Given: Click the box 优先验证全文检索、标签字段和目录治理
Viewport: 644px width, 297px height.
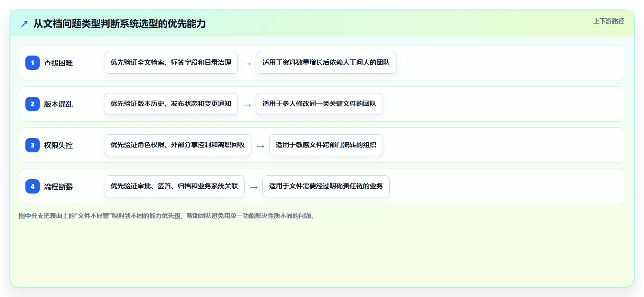Looking at the screenshot, I should (x=171, y=63).
